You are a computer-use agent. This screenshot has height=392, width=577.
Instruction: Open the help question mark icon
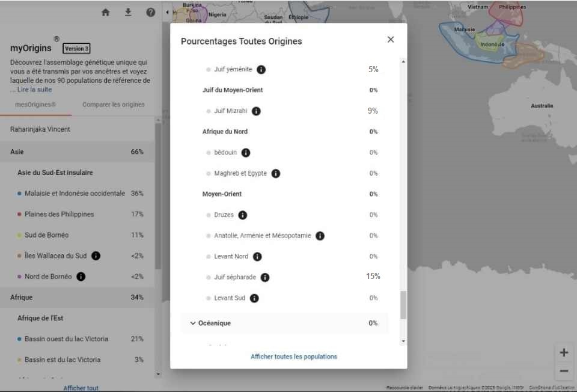point(151,12)
